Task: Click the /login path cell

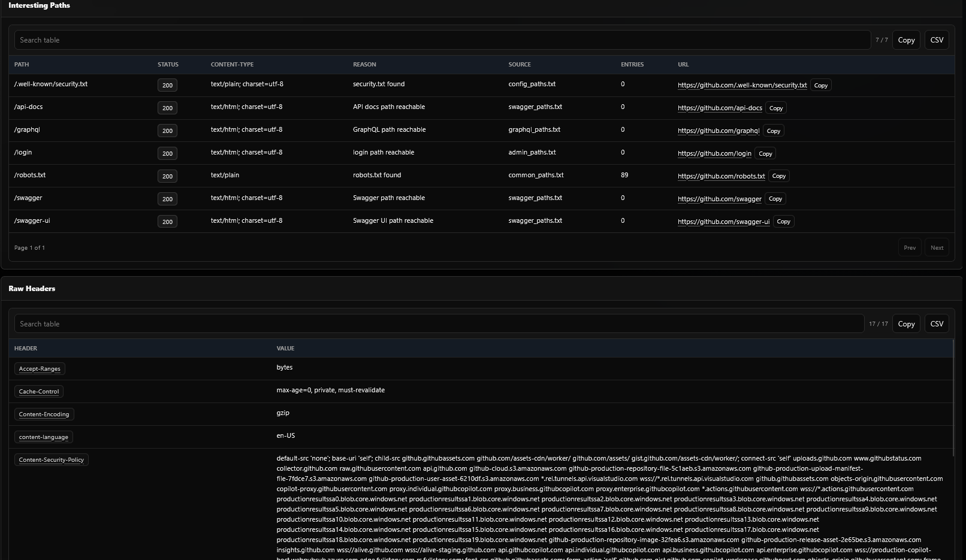Action: pos(23,153)
